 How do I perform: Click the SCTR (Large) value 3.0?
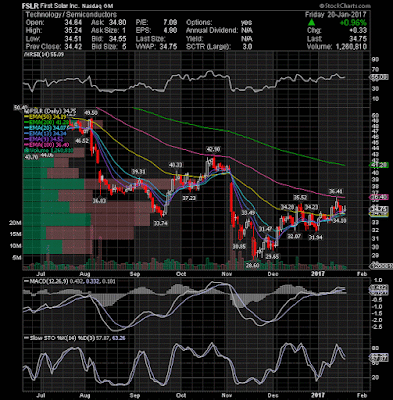pos(247,47)
